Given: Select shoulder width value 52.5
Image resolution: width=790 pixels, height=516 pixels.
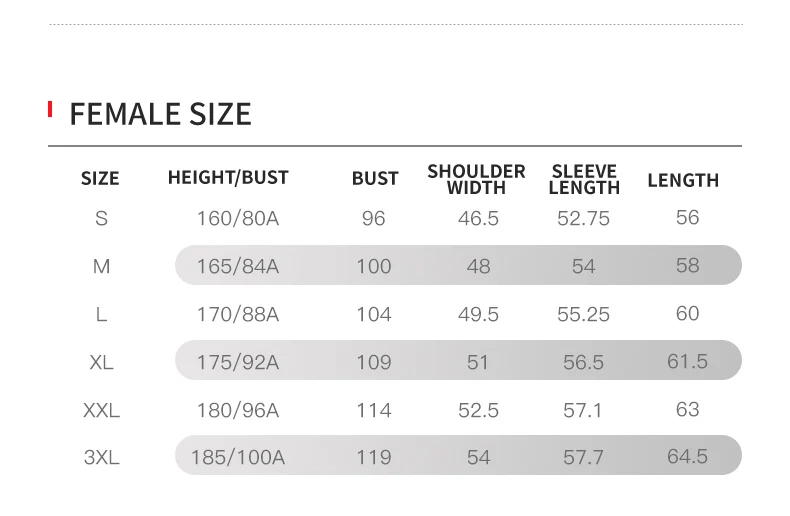Looking at the screenshot, I should (478, 410).
